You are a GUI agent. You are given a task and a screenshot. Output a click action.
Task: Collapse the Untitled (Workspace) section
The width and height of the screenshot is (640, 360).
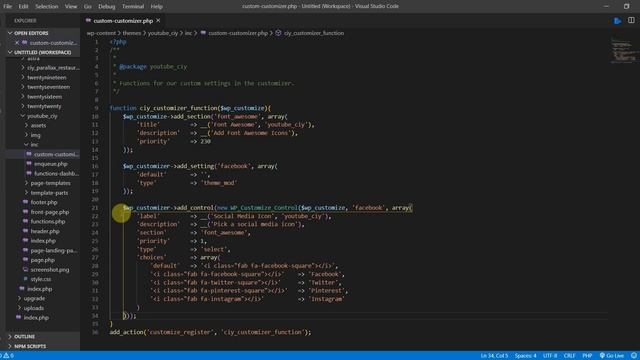(x=43, y=52)
